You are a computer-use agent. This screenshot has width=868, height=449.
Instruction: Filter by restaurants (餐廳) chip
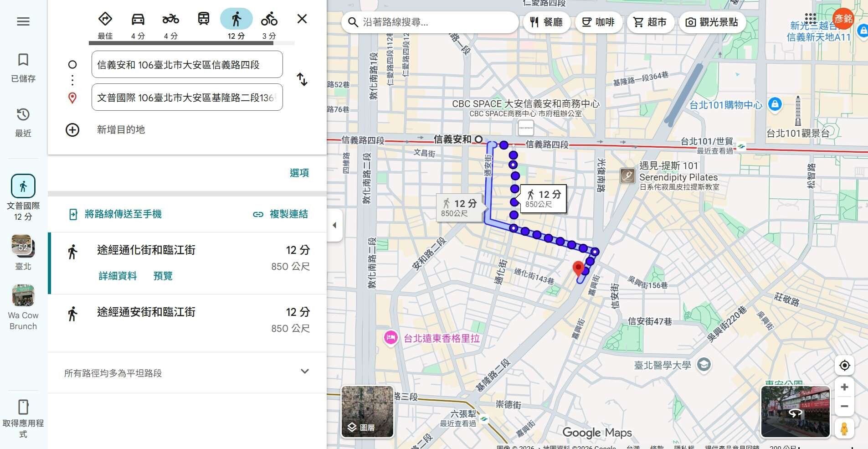(546, 22)
